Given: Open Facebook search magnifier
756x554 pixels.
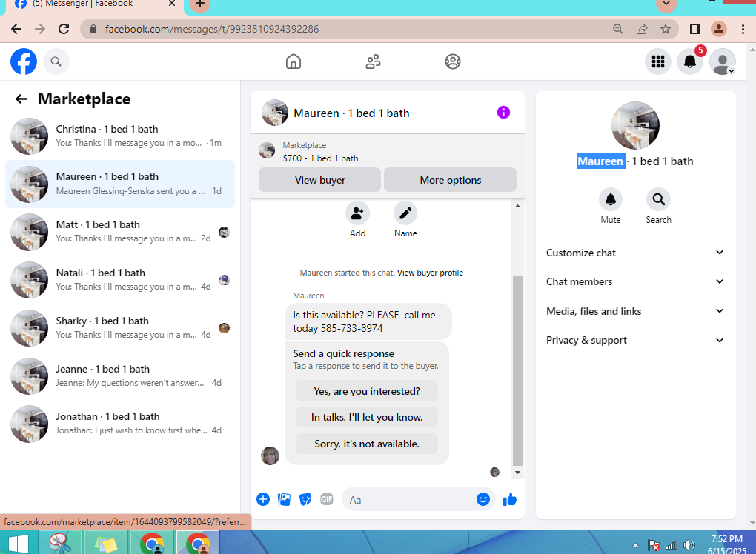Looking at the screenshot, I should (x=56, y=61).
